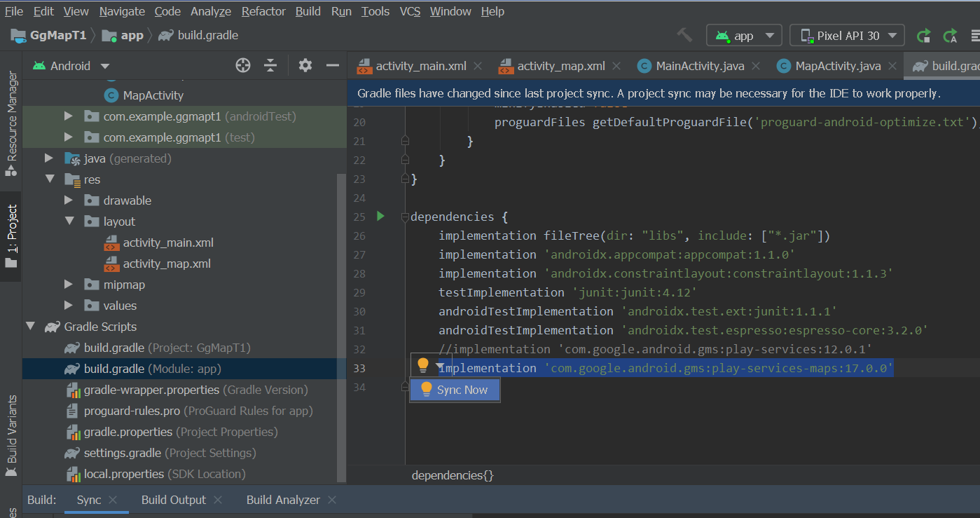Close the MapActivity.java tab
980x518 pixels.
892,66
